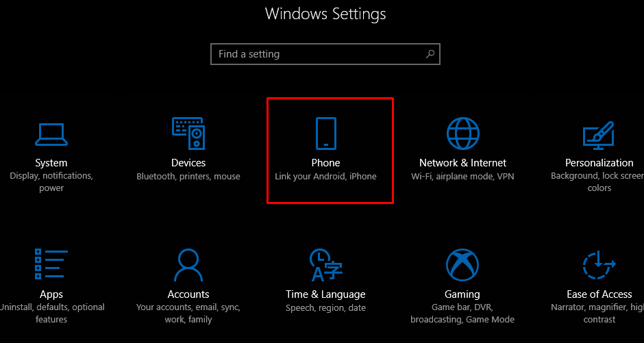Open the Accounts person icon
Image resolution: width=644 pixels, height=343 pixels.
click(188, 265)
